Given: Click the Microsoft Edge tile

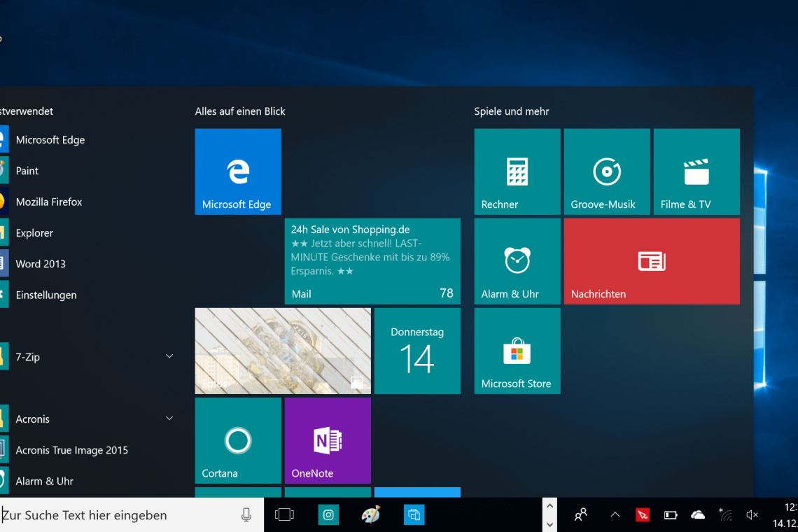Looking at the screenshot, I should coord(237,171).
